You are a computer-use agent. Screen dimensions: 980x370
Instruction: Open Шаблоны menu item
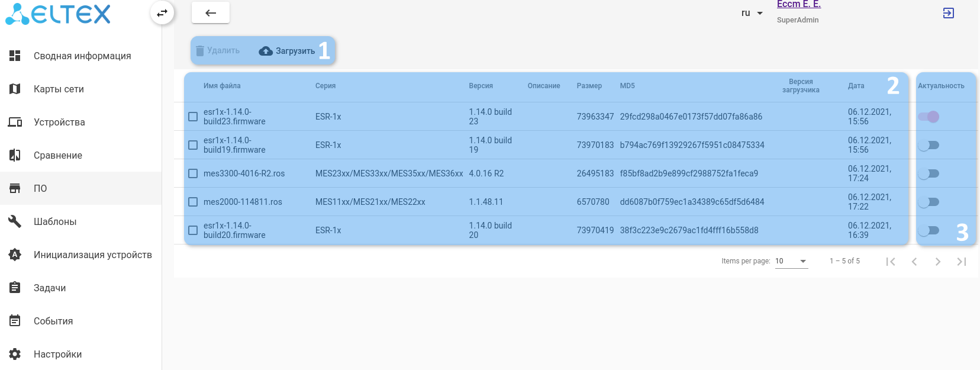click(x=81, y=221)
